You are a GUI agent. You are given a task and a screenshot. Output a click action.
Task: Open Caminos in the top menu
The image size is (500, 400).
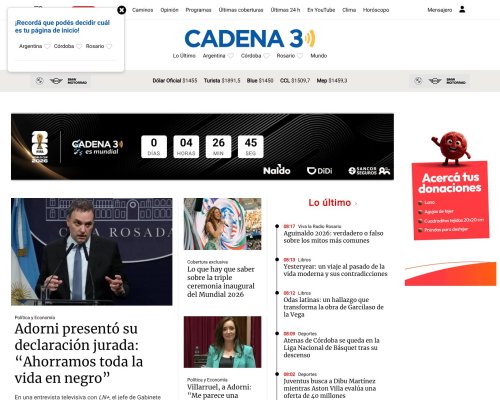pos(142,10)
